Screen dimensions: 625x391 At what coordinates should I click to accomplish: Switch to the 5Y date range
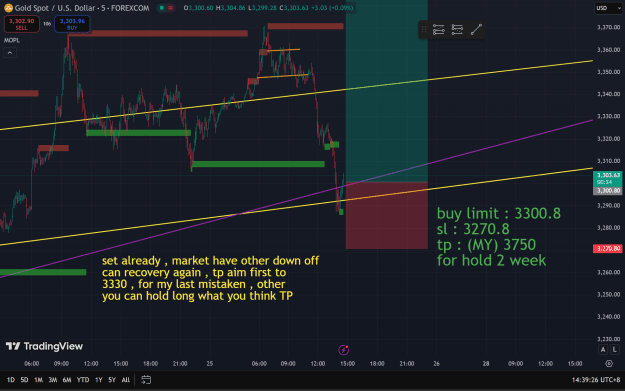112,380
